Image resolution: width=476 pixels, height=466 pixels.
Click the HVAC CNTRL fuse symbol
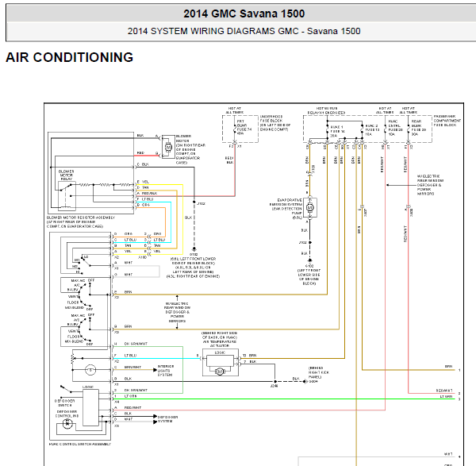[386, 129]
